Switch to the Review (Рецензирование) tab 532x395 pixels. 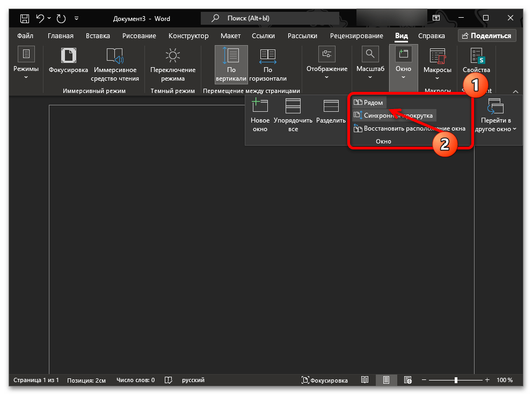click(358, 36)
